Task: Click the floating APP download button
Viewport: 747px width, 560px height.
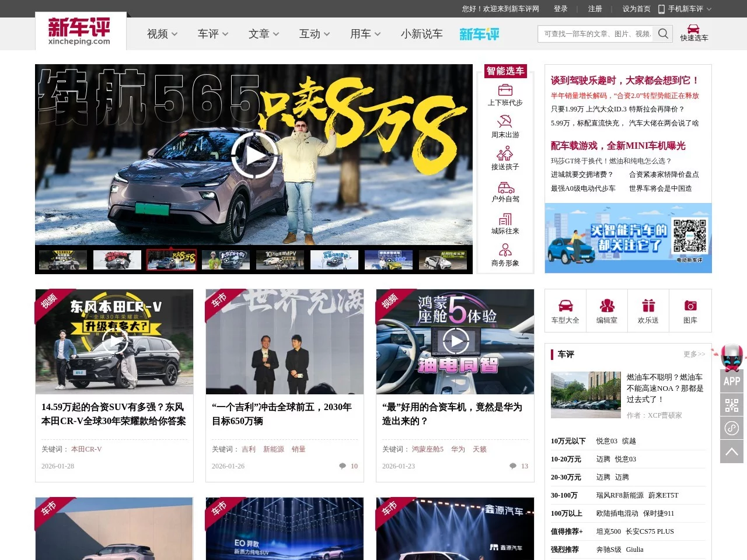Action: point(732,381)
